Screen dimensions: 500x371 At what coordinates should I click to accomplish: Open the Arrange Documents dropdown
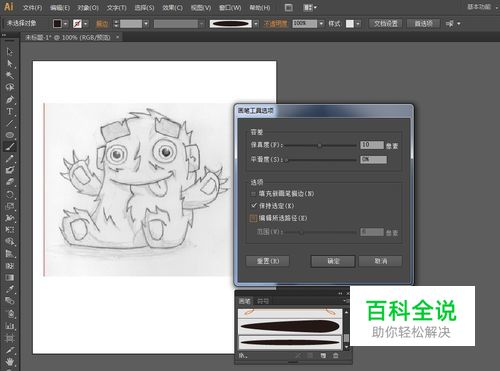pyautogui.click(x=310, y=7)
